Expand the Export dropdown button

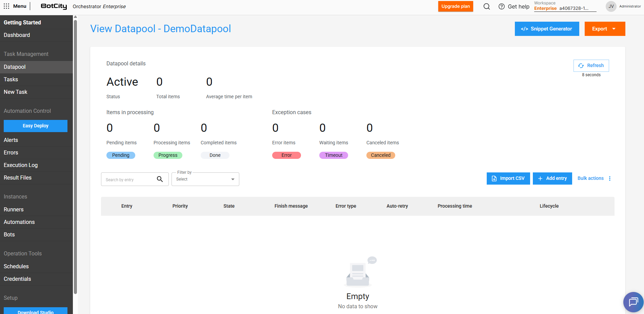pyautogui.click(x=605, y=29)
